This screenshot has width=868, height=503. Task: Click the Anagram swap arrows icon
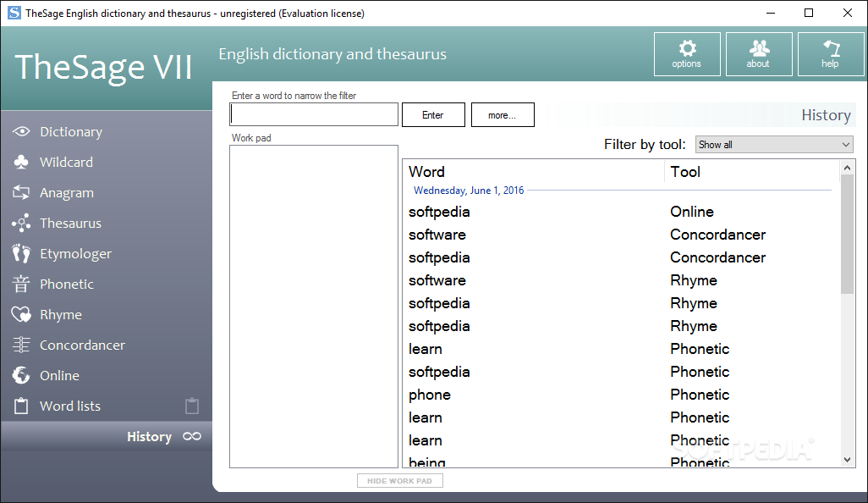(x=21, y=192)
